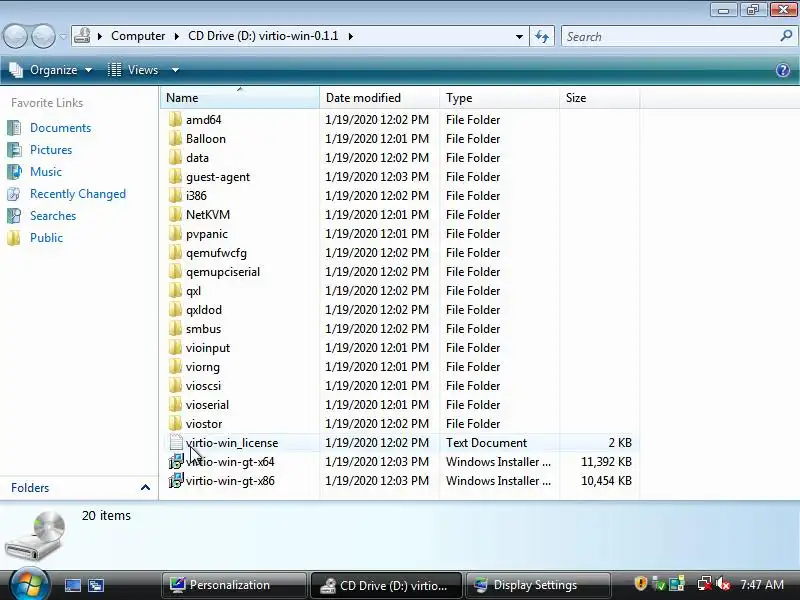The image size is (800, 600).
Task: Select the viostor folder
Action: coord(204,423)
